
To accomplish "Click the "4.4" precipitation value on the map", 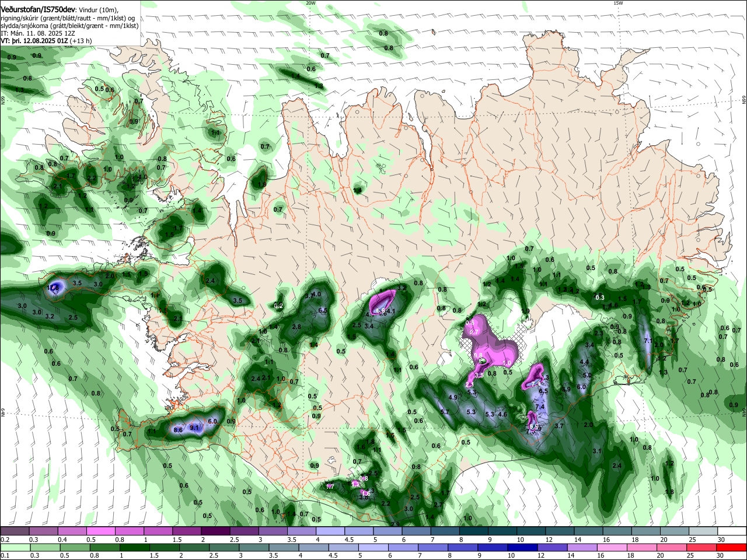I will coord(584,362).
